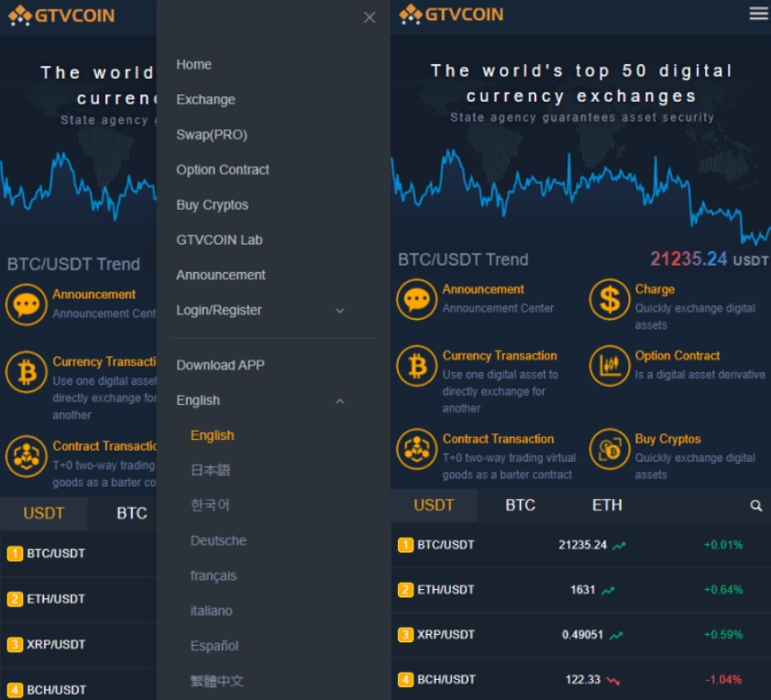Click rank badge 1 beside BTC/USDT on full home screen
This screenshot has width=771, height=700.
coord(405,545)
